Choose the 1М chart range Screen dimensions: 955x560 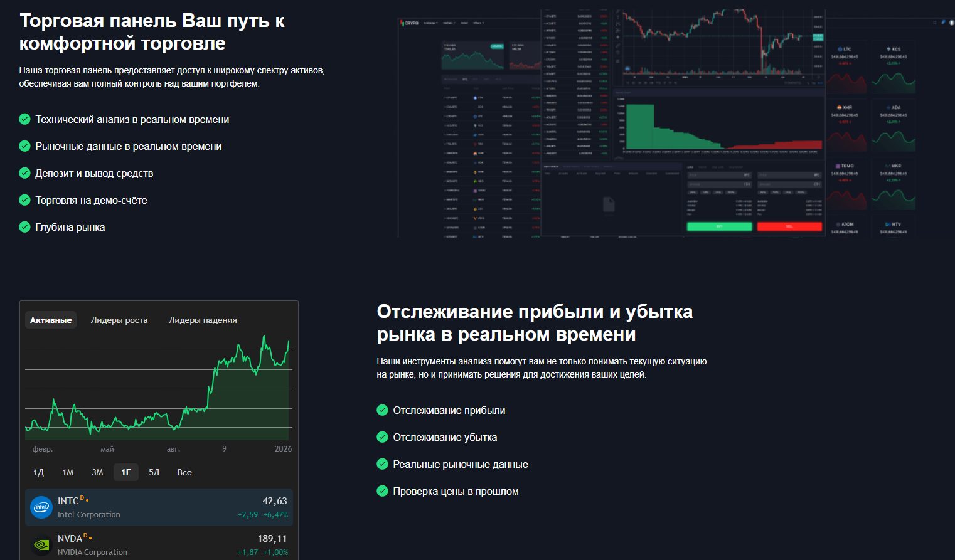68,472
